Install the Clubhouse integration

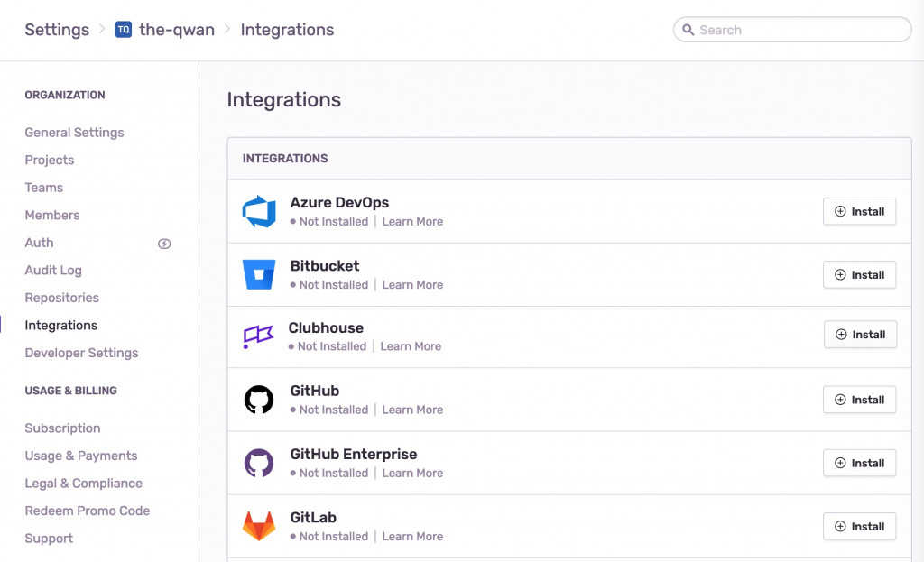[x=860, y=334]
